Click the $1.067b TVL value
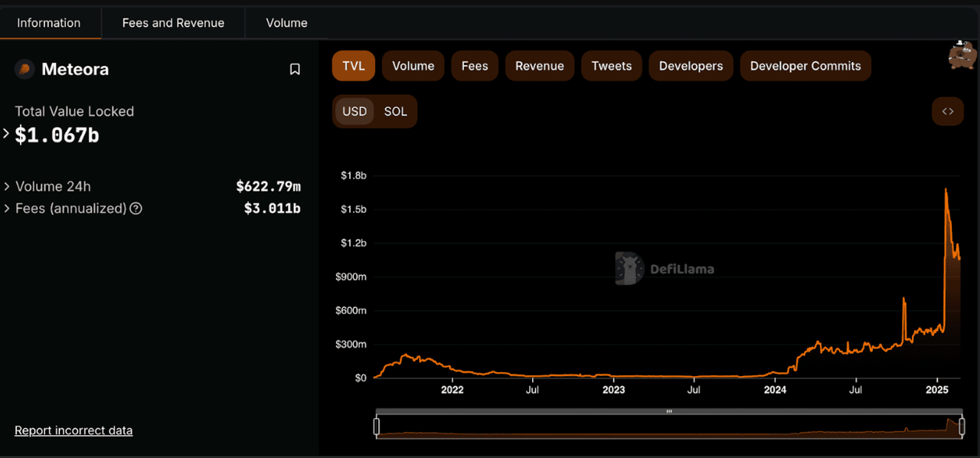 point(57,135)
